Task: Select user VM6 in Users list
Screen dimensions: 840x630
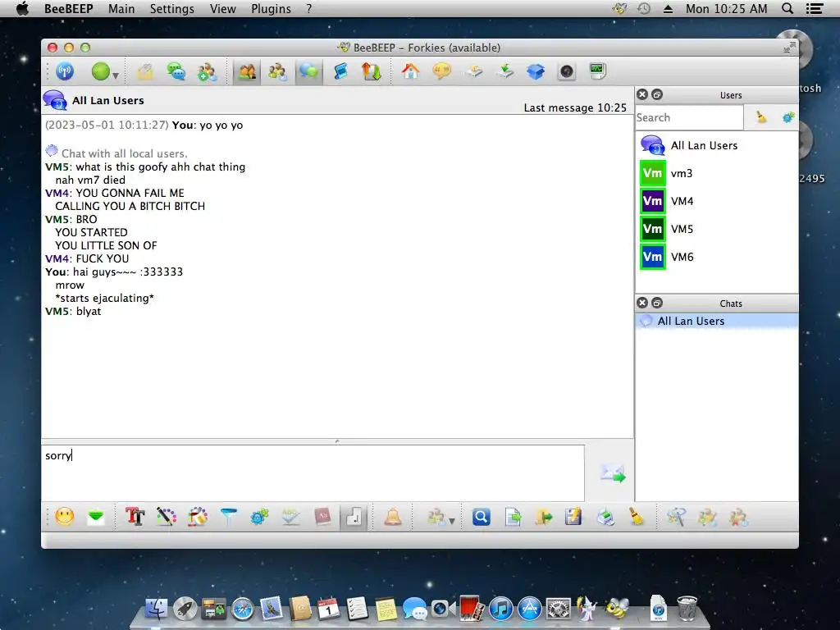Action: coord(717,257)
